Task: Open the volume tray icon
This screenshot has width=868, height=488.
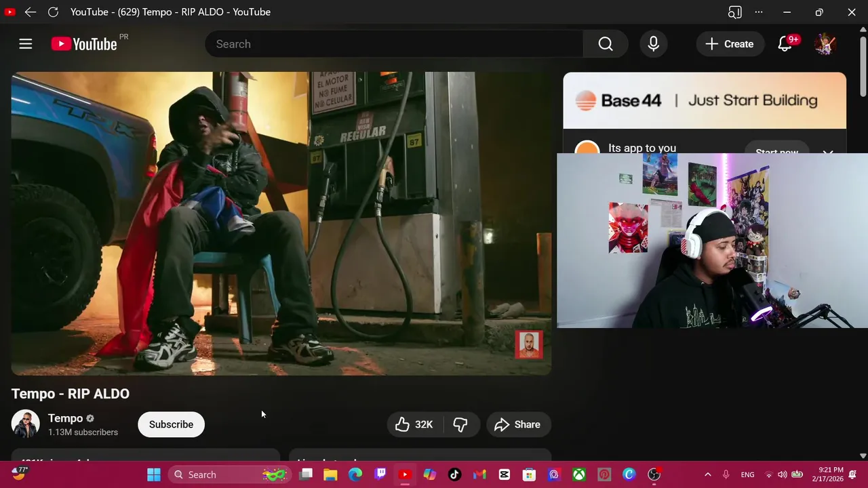Action: (x=783, y=474)
